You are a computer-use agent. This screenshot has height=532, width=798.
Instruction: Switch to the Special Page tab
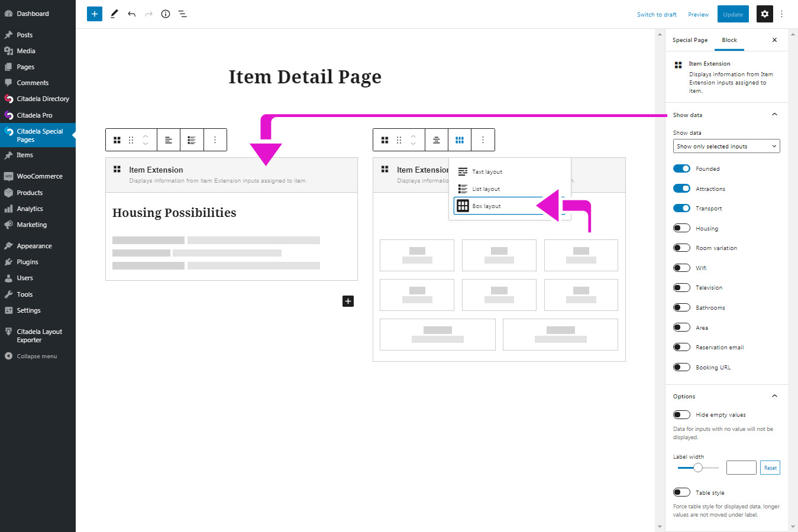690,40
